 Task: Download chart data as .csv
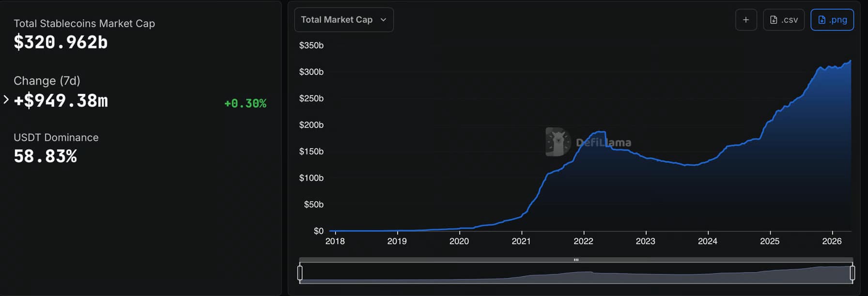pyautogui.click(x=784, y=20)
